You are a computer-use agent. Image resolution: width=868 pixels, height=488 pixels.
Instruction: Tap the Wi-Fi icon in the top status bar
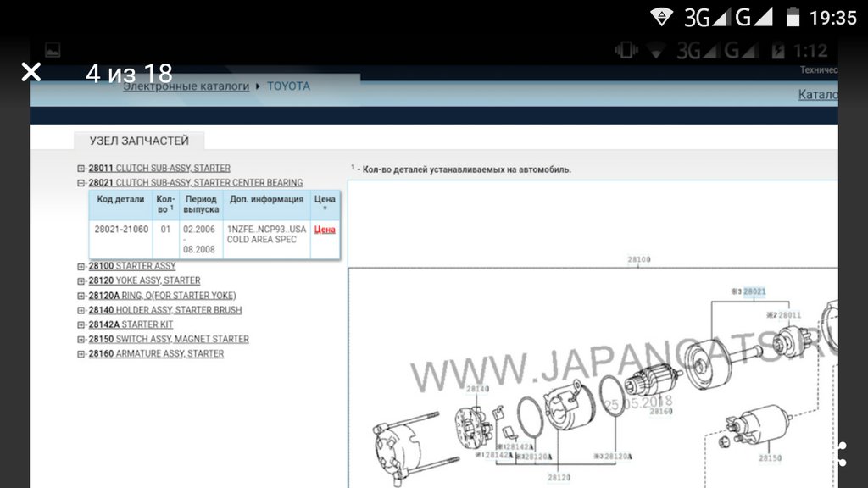pyautogui.click(x=661, y=17)
